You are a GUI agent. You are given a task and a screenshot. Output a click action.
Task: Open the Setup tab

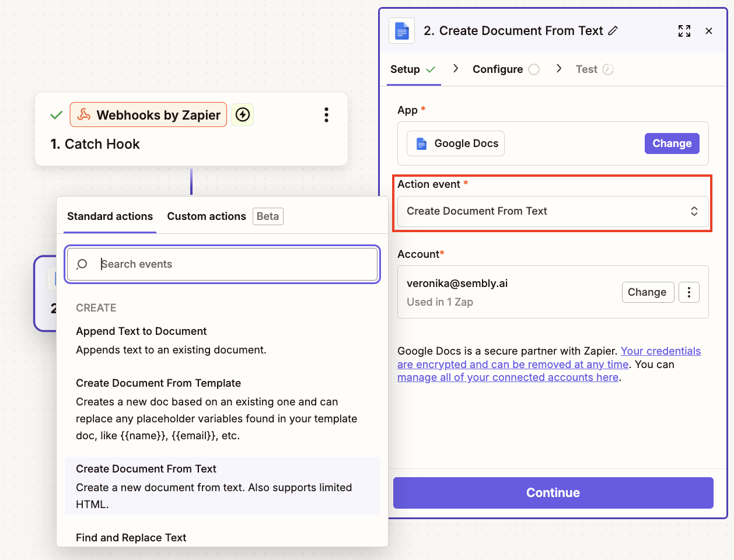click(414, 69)
